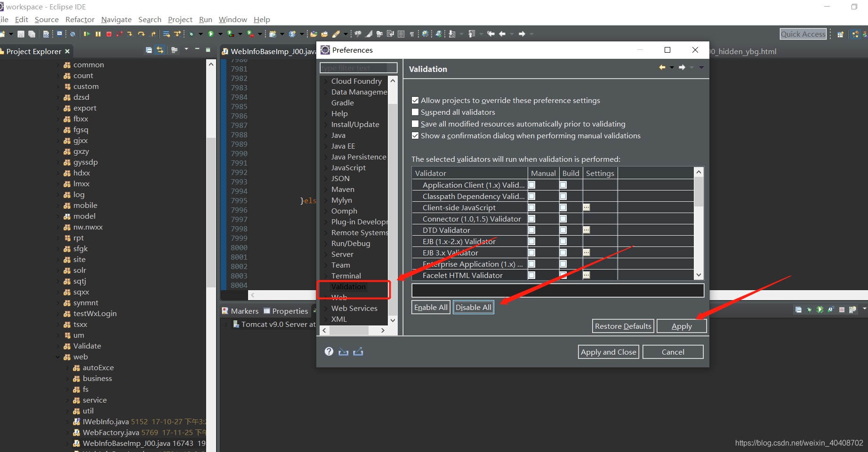The width and height of the screenshot is (868, 452).
Task: Click the Back navigation arrow in main toolbar
Action: pyautogui.click(x=502, y=34)
